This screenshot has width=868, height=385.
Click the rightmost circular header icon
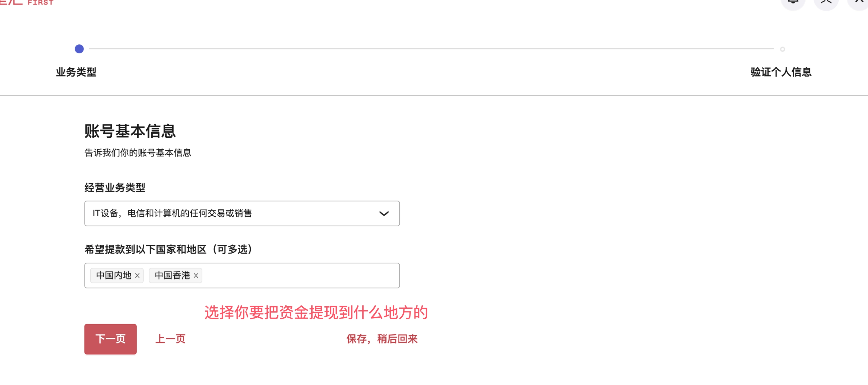coord(860,2)
